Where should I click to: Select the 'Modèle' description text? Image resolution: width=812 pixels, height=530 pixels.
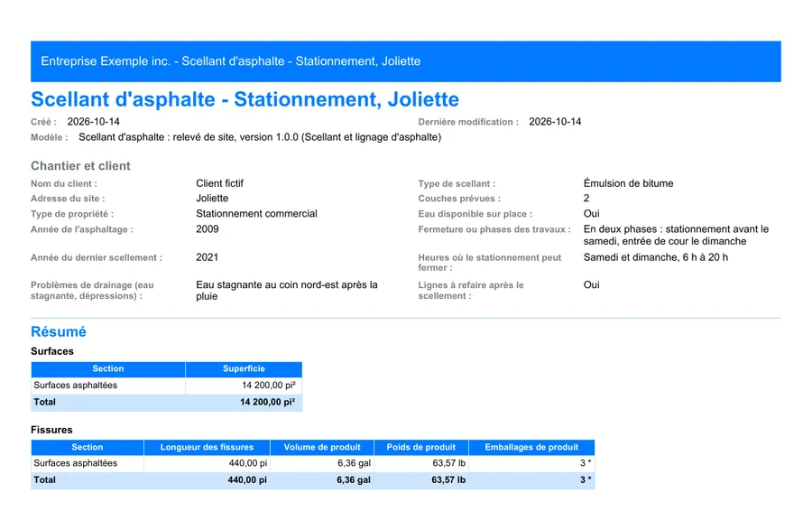(260, 137)
